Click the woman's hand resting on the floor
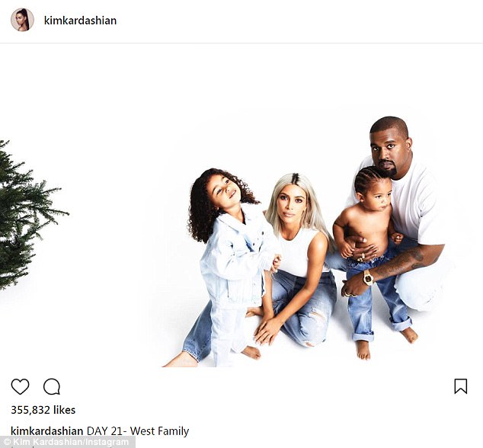 click(x=267, y=331)
